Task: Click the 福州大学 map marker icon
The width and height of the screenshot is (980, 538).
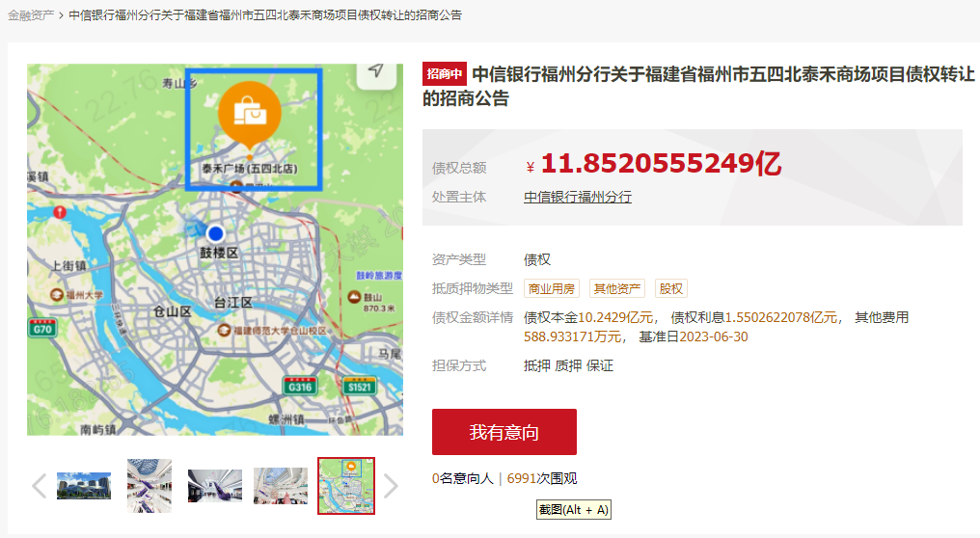Action: (57, 294)
